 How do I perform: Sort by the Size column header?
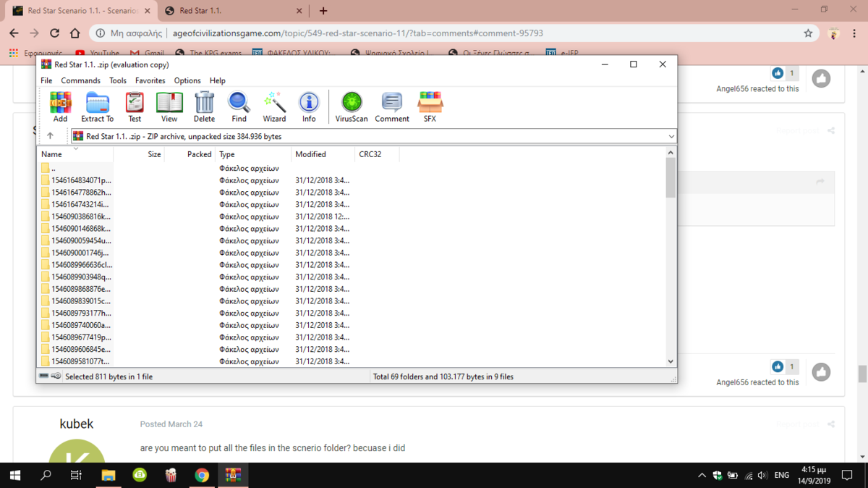coord(139,154)
